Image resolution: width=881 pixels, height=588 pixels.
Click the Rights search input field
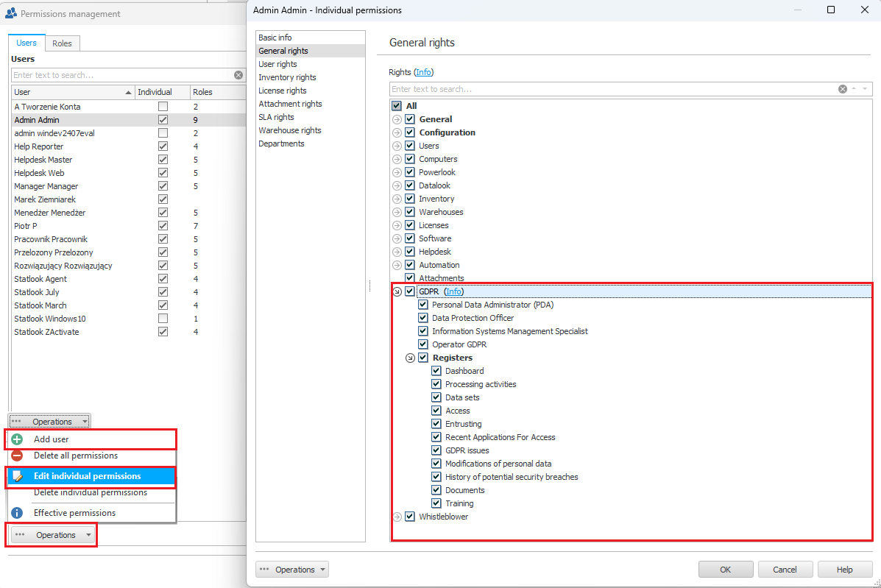tap(611, 89)
